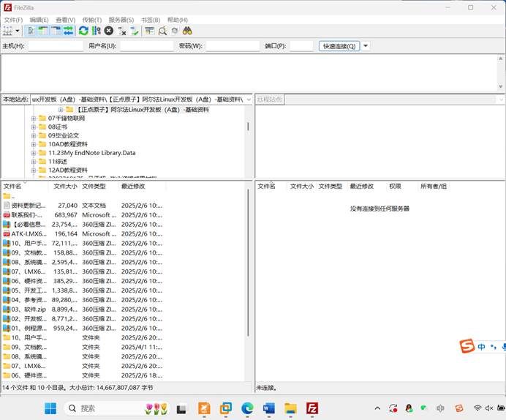Open the 本地站点 path dropdown

pos(249,100)
